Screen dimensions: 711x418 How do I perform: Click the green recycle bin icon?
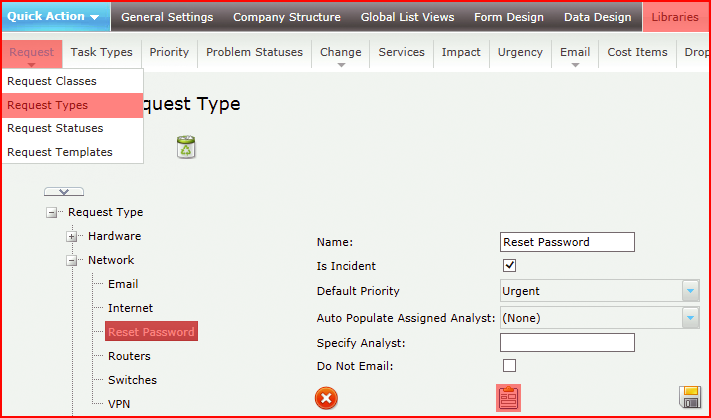[x=186, y=147]
